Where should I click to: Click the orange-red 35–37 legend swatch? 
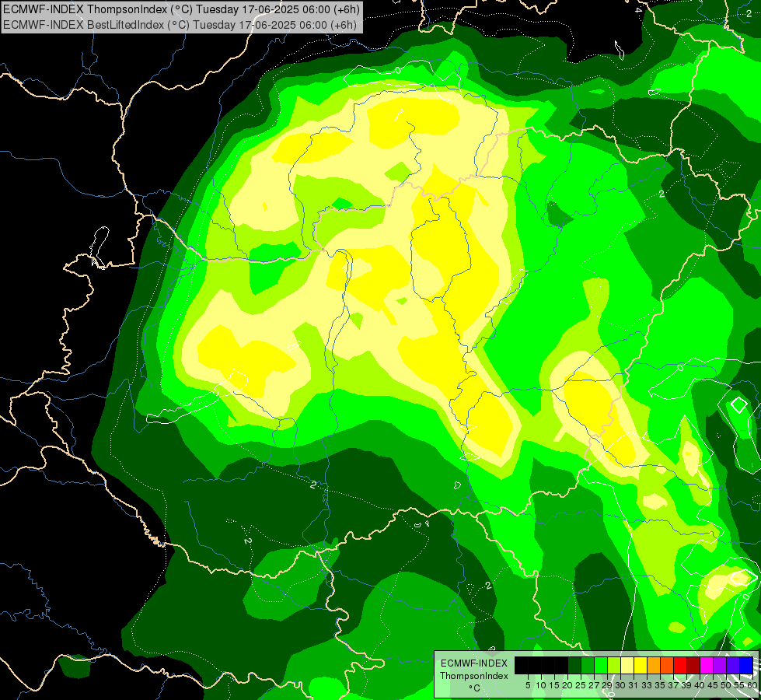pyautogui.click(x=667, y=665)
